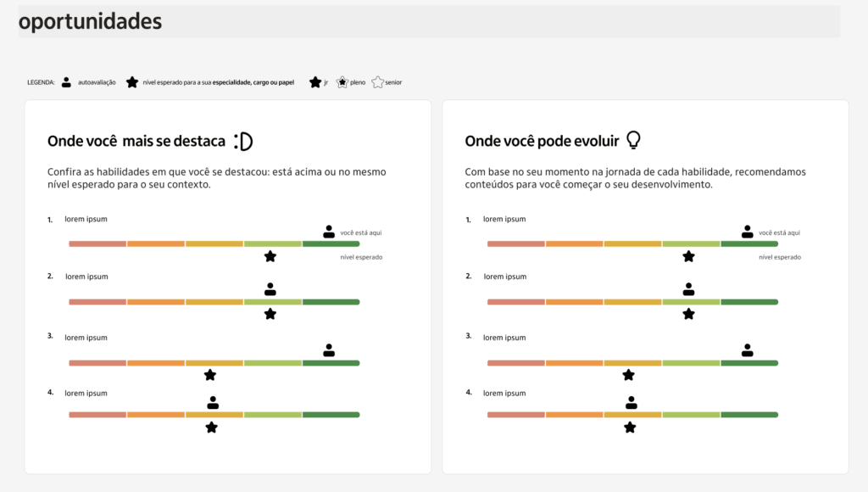
Task: Click the 'pleno' outlined star icon
Action: (342, 82)
